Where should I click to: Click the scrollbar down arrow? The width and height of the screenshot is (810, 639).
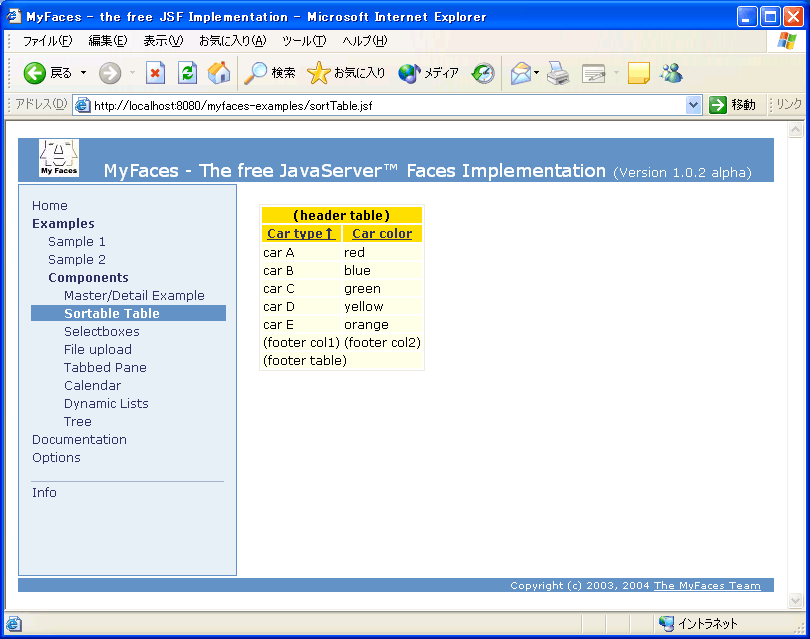point(796,600)
